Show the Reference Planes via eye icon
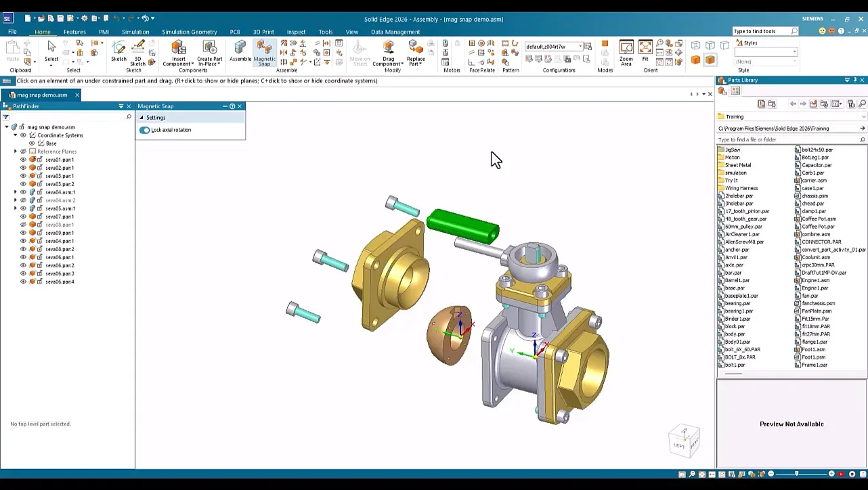The height and width of the screenshot is (490, 868). (23, 152)
